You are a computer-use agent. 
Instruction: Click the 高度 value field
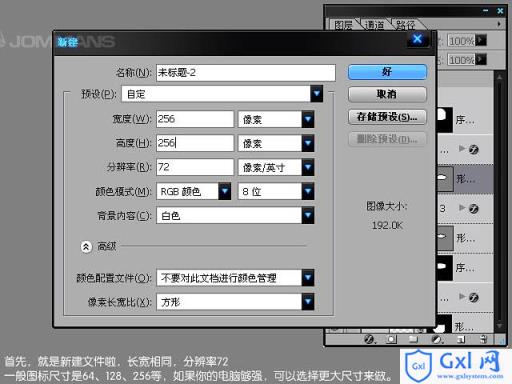(x=195, y=143)
